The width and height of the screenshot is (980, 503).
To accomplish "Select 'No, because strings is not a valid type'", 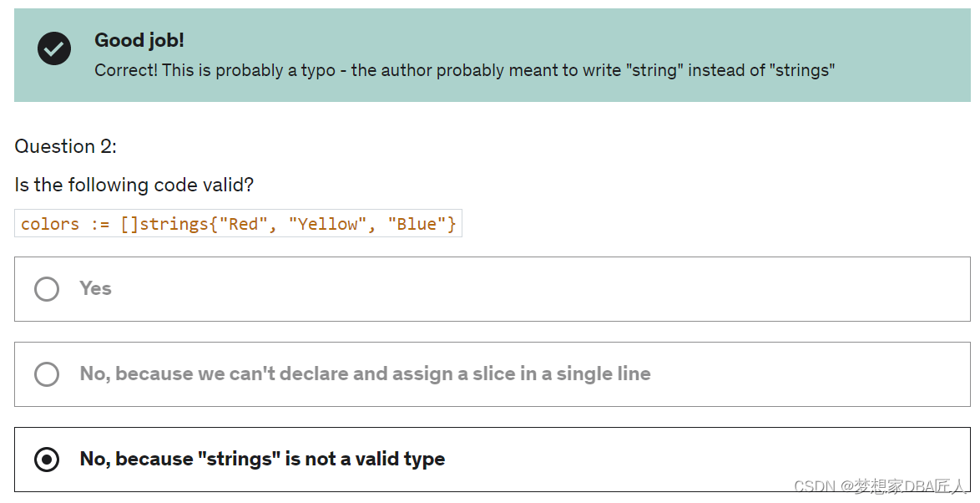I will pyautogui.click(x=261, y=460).
